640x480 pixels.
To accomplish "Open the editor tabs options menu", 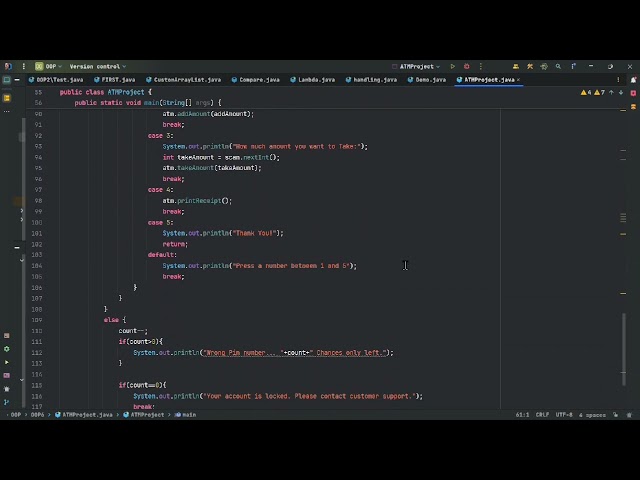I will pyautogui.click(x=618, y=80).
